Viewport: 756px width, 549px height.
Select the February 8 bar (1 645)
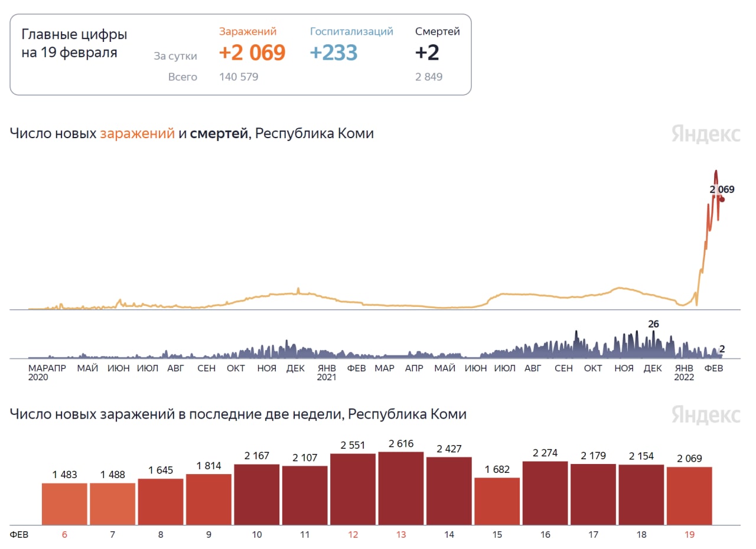tap(161, 501)
